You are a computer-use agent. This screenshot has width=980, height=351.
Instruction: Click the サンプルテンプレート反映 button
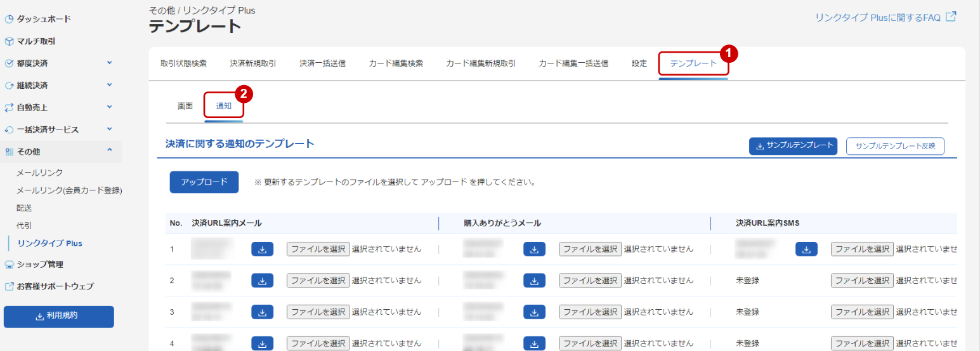point(895,146)
